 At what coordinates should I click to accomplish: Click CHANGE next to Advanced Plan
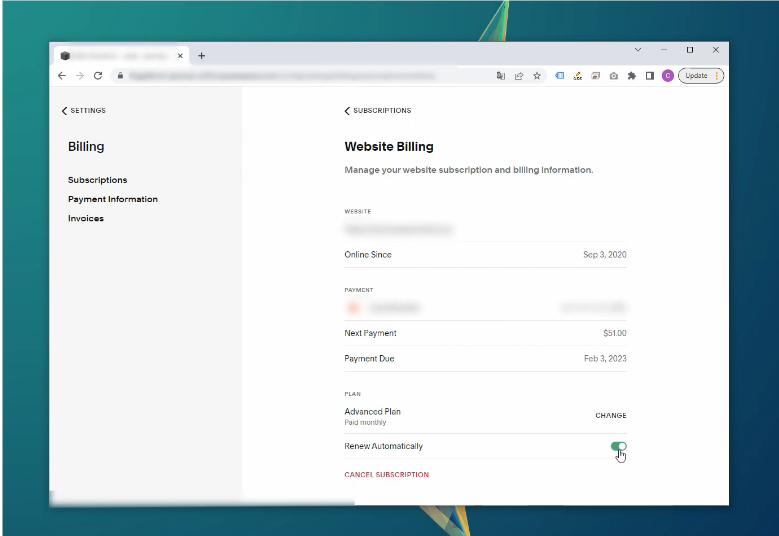pos(611,415)
